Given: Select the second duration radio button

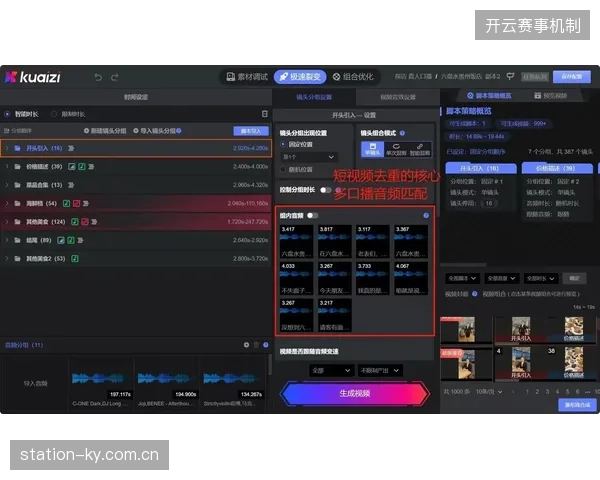Looking at the screenshot, I should pos(54,114).
